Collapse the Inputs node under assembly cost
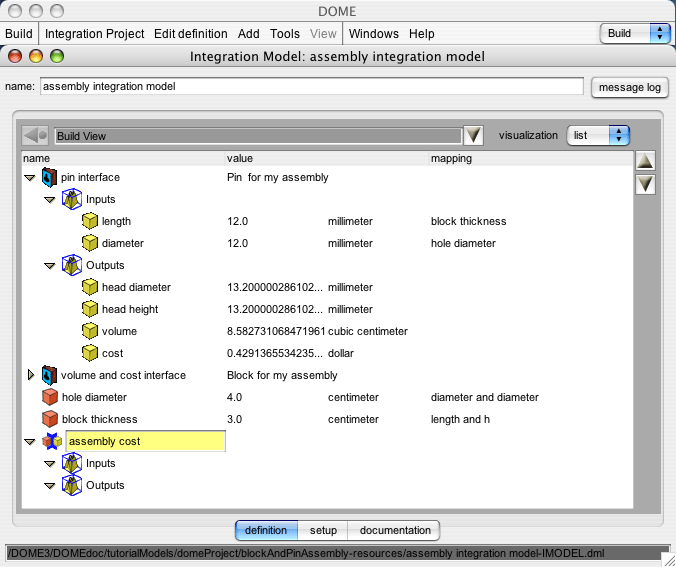Image resolution: width=676 pixels, height=567 pixels. [50, 464]
